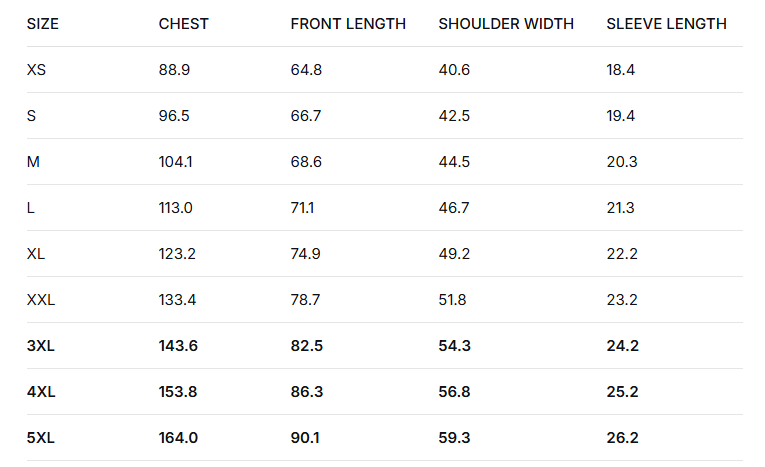
Task: Click the 4XL size row label
Action: 41,392
